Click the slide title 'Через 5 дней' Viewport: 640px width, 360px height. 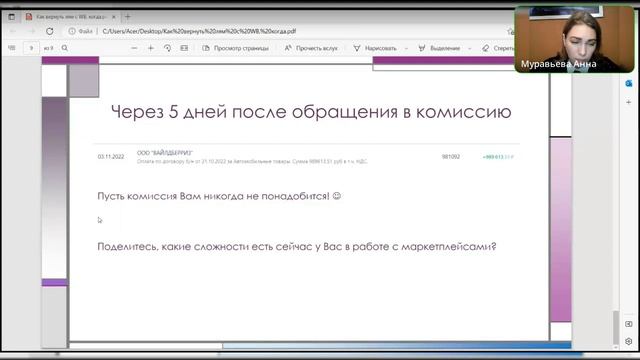(311, 112)
